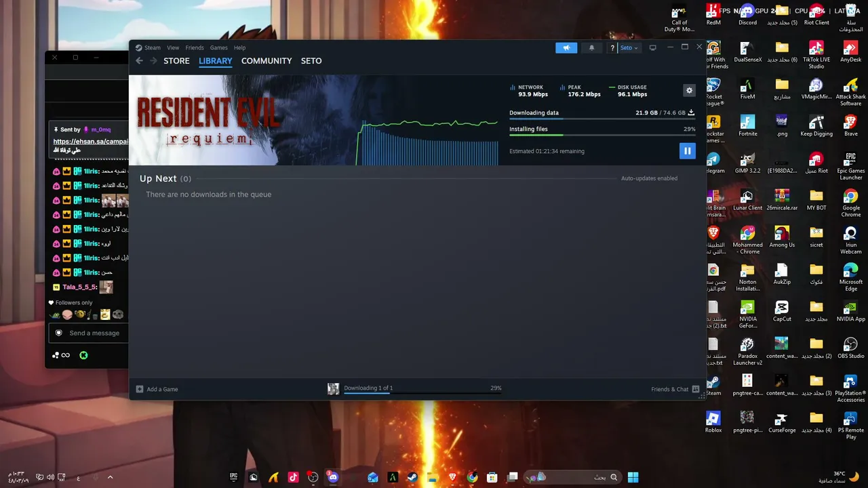Image resolution: width=868 pixels, height=488 pixels.
Task: Open the Keep Digging desktop shortcut
Action: [816, 126]
